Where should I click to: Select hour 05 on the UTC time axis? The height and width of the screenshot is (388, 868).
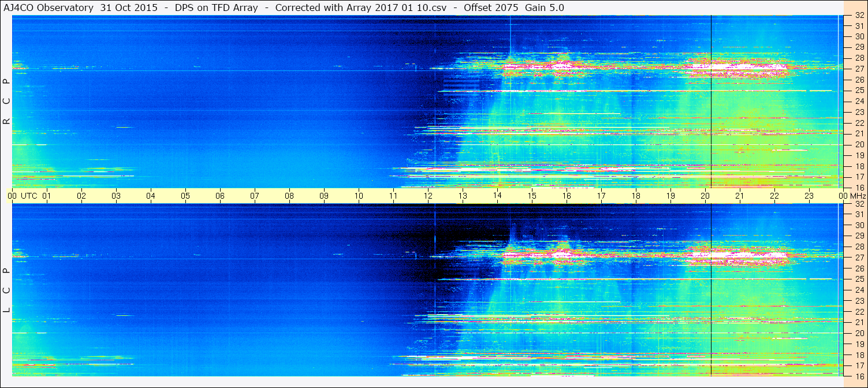pyautogui.click(x=185, y=196)
